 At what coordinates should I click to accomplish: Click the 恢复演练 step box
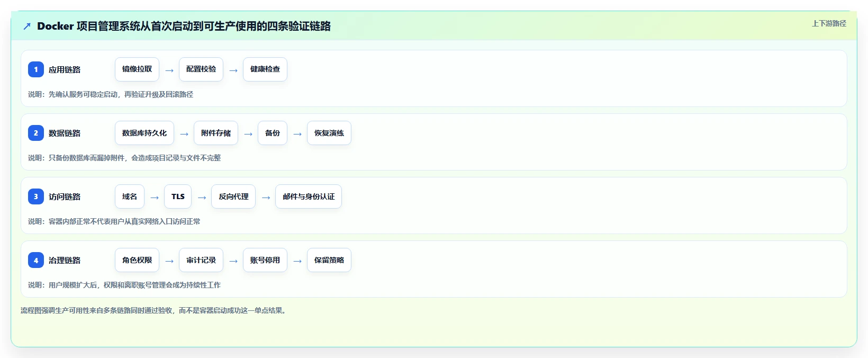[x=329, y=133]
